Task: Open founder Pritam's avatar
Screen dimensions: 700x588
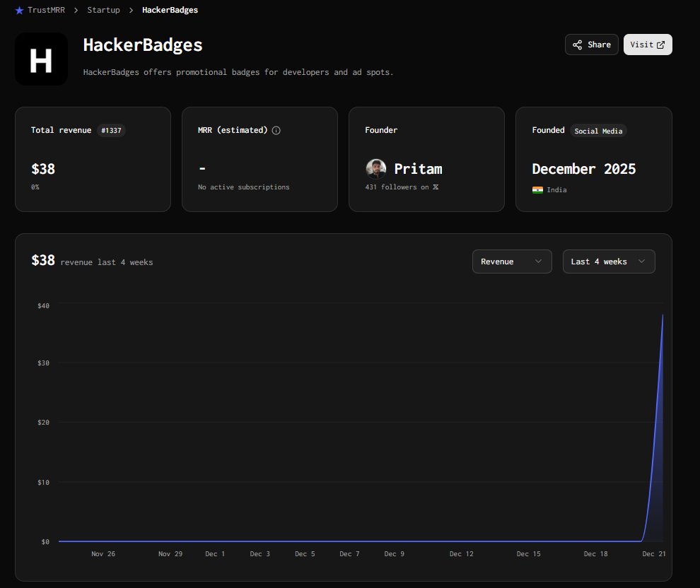Action: (x=376, y=169)
